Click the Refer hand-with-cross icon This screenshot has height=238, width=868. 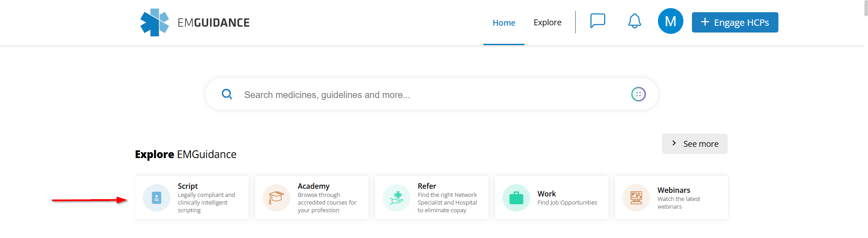click(x=396, y=198)
